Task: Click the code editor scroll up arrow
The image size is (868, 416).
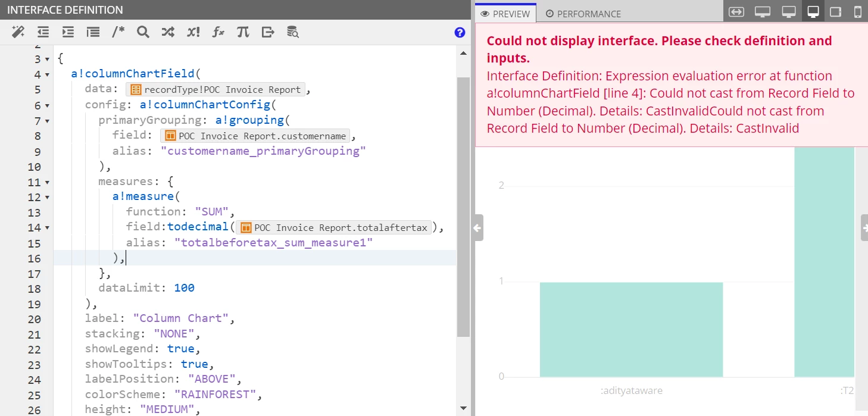Action: (463, 54)
